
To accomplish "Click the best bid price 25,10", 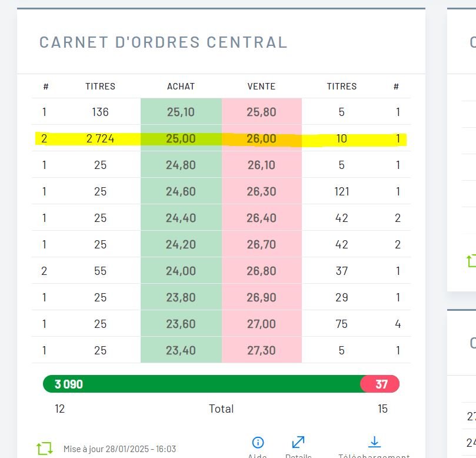I will 181,112.
